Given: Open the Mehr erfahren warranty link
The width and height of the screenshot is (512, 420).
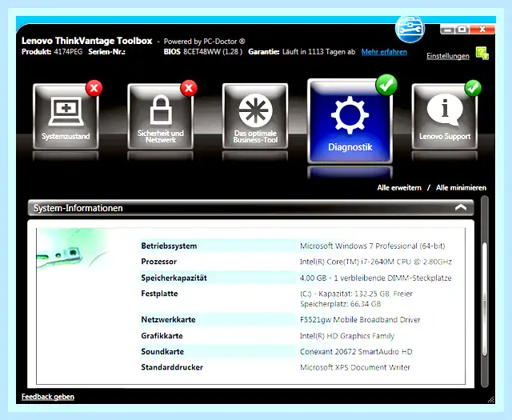Looking at the screenshot, I should coord(384,52).
